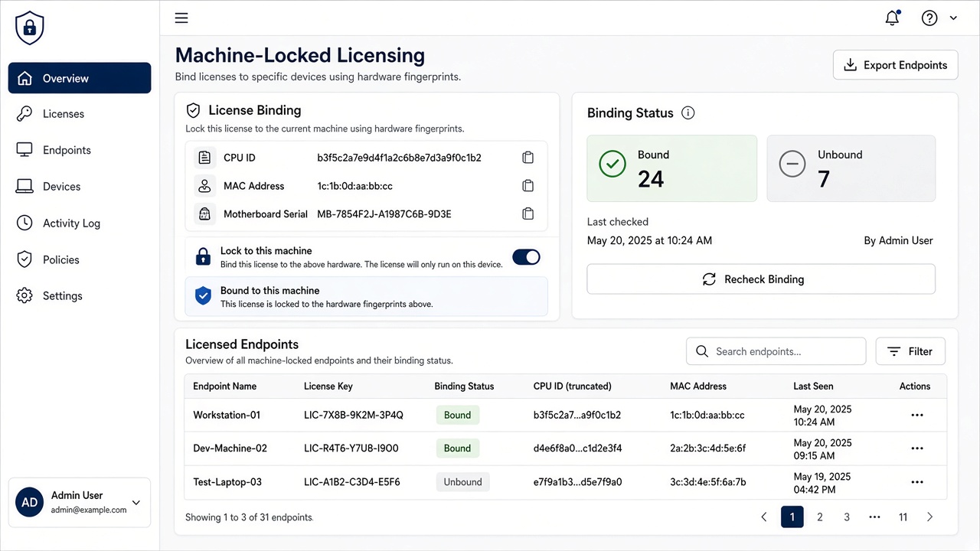Select page 3 in pagination

coord(847,517)
